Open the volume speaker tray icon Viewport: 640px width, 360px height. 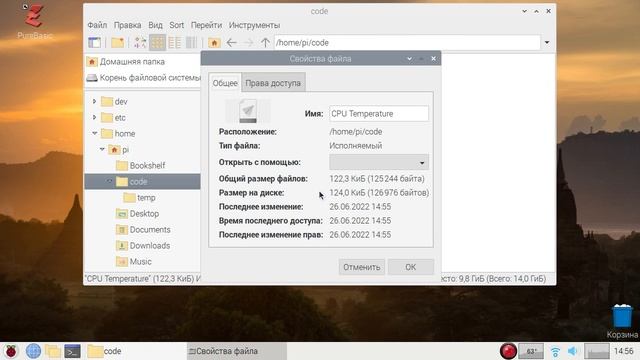[573, 351]
